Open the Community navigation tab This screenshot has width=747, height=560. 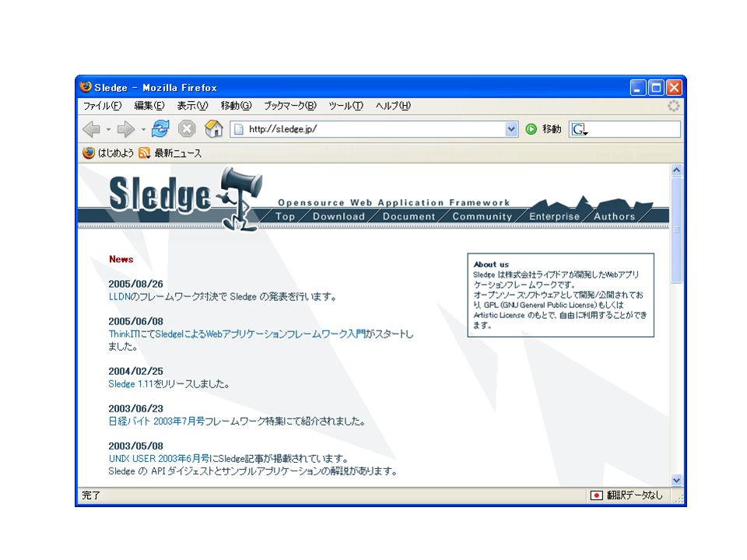(482, 216)
